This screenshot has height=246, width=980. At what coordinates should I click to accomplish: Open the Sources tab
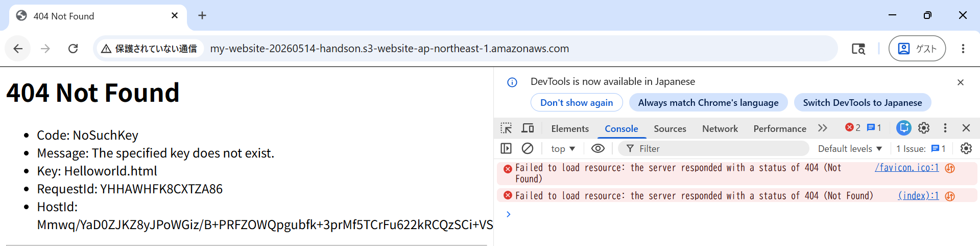pos(670,129)
